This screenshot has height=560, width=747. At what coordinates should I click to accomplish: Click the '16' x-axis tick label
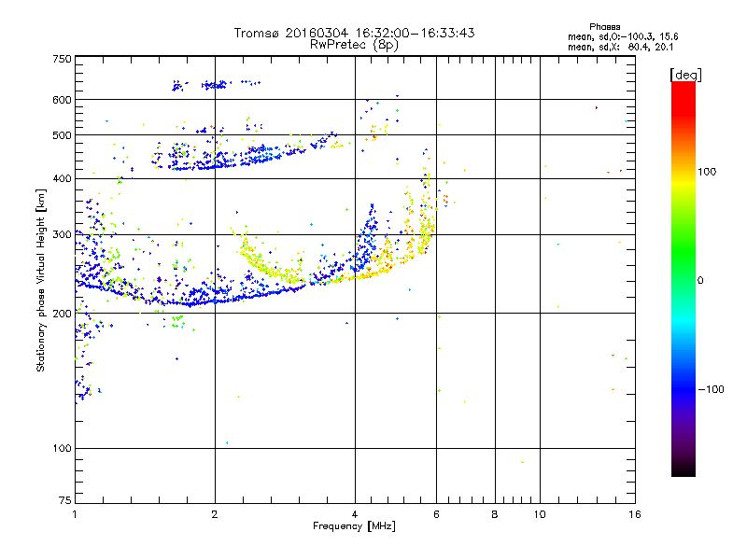click(x=635, y=514)
